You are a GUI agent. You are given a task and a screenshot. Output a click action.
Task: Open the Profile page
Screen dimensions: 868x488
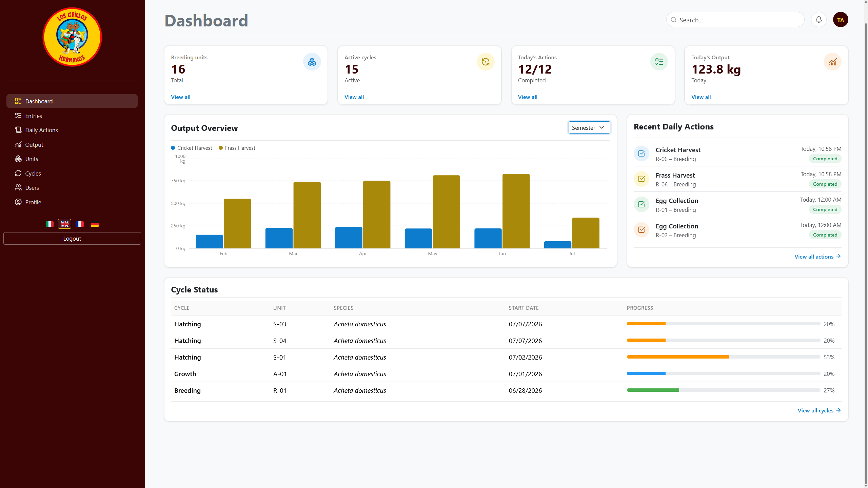(72, 202)
